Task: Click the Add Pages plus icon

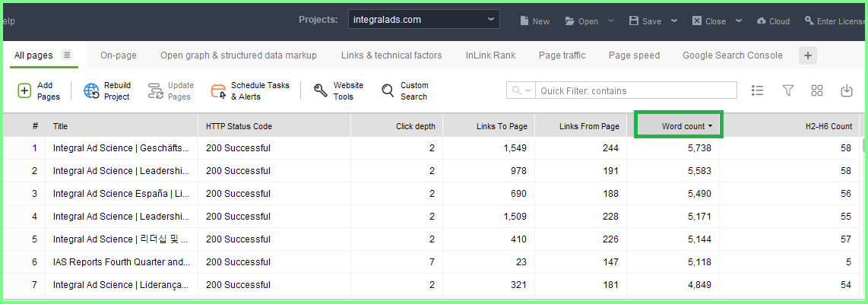Action: (24, 90)
